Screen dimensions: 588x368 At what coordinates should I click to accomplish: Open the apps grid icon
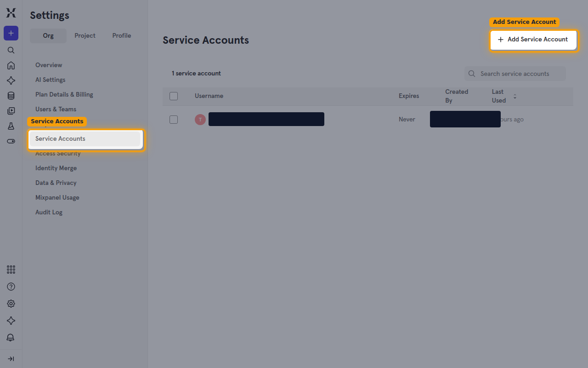click(11, 270)
